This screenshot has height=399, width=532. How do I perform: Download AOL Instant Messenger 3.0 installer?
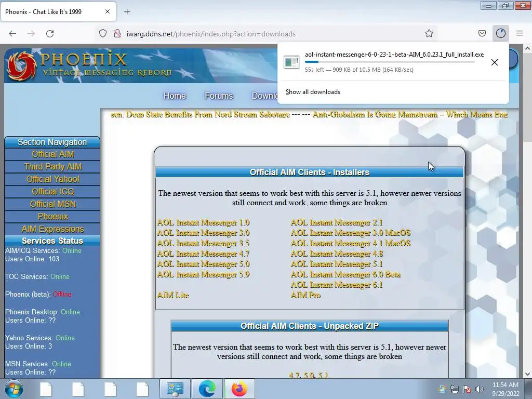[x=203, y=233]
